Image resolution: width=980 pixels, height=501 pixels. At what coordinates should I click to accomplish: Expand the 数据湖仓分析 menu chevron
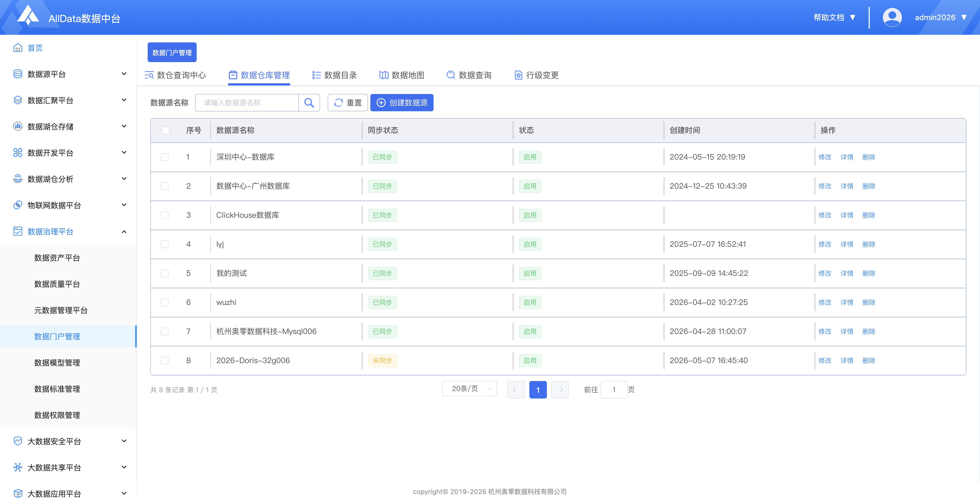pyautogui.click(x=124, y=179)
